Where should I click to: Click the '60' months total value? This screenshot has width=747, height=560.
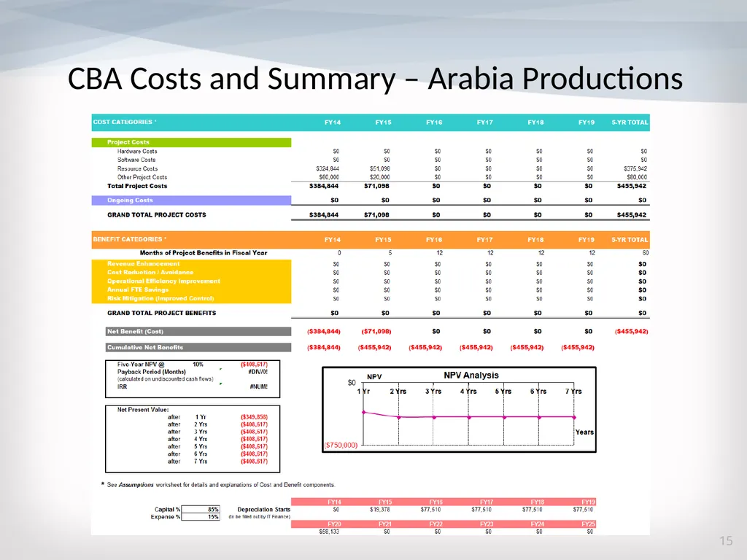pos(646,253)
